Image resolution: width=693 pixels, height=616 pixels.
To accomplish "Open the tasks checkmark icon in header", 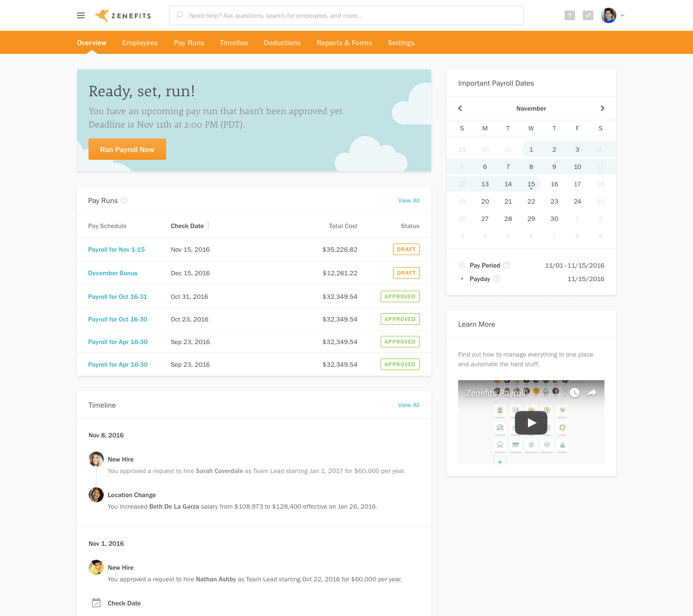I will (588, 15).
